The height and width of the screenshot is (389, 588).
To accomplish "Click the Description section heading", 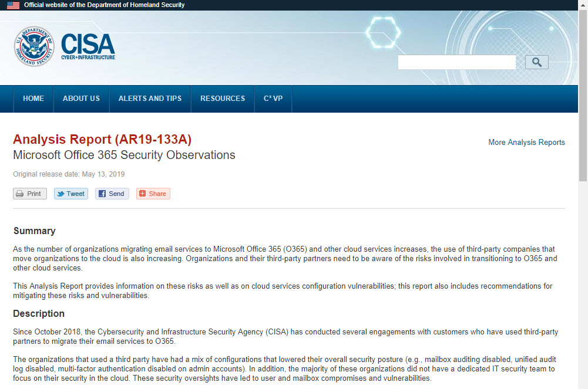I will tap(39, 313).
